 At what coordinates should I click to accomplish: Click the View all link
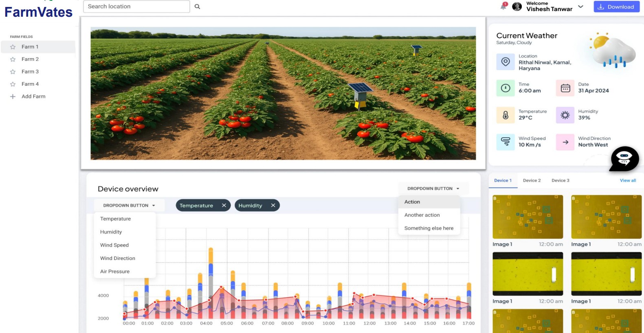point(628,181)
